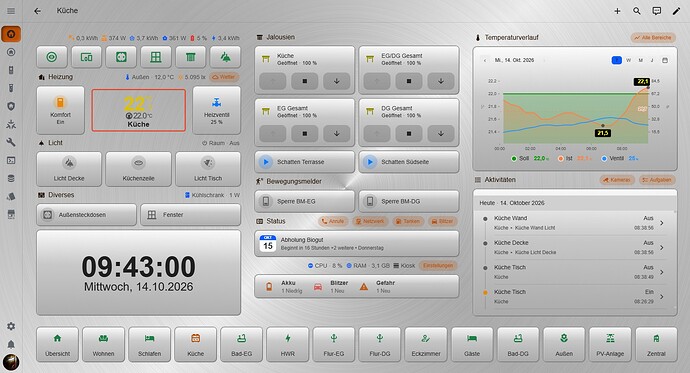Click the plus icon in top bar
This screenshot has width=690, height=373.
tap(617, 11)
